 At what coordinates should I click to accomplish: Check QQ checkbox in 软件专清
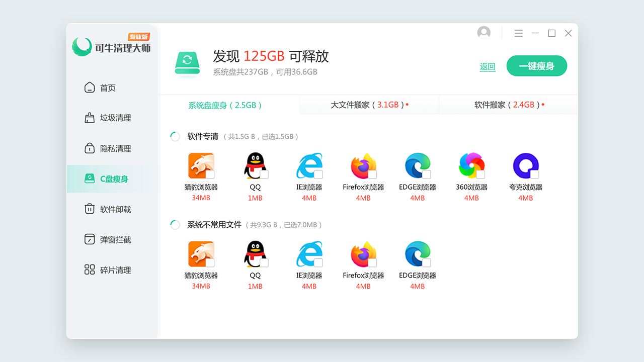point(264,174)
